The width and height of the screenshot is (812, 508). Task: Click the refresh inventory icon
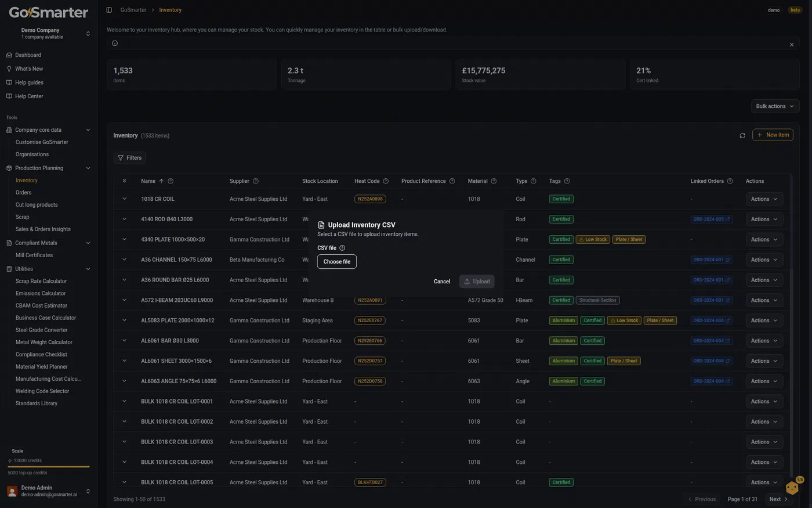pos(742,135)
